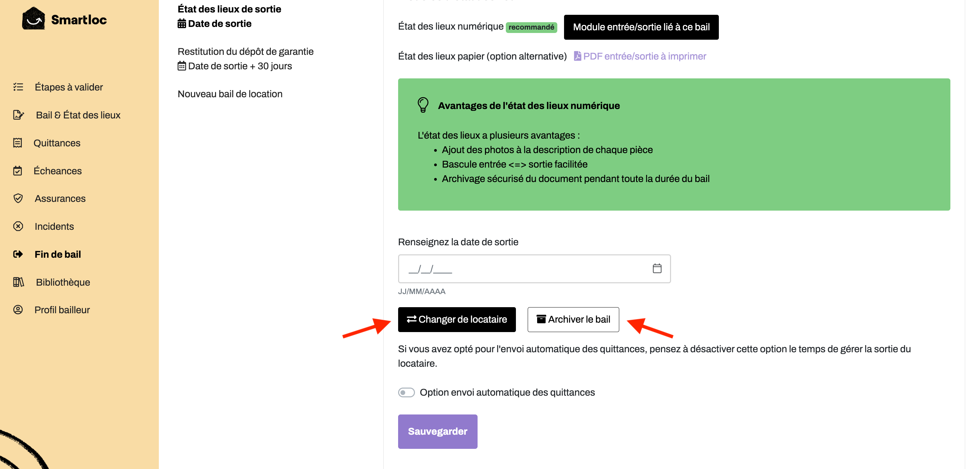Click the Profil bailleur user icon
The image size is (980, 469).
tap(18, 310)
